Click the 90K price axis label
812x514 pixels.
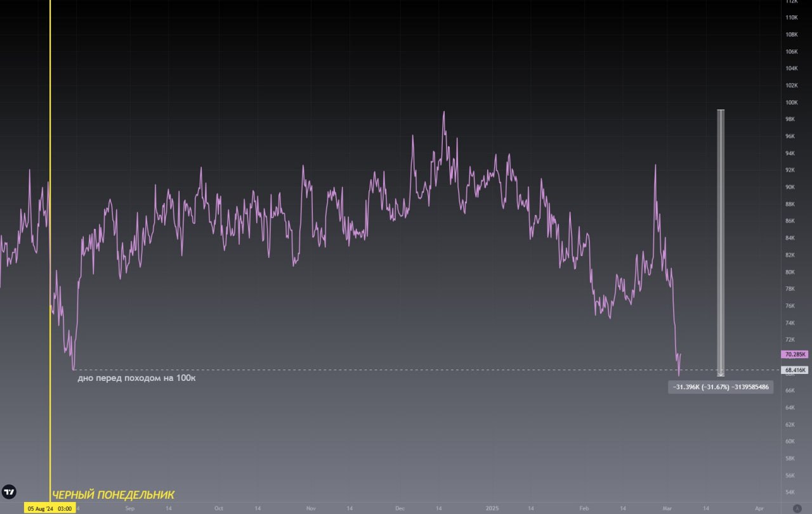pos(790,187)
